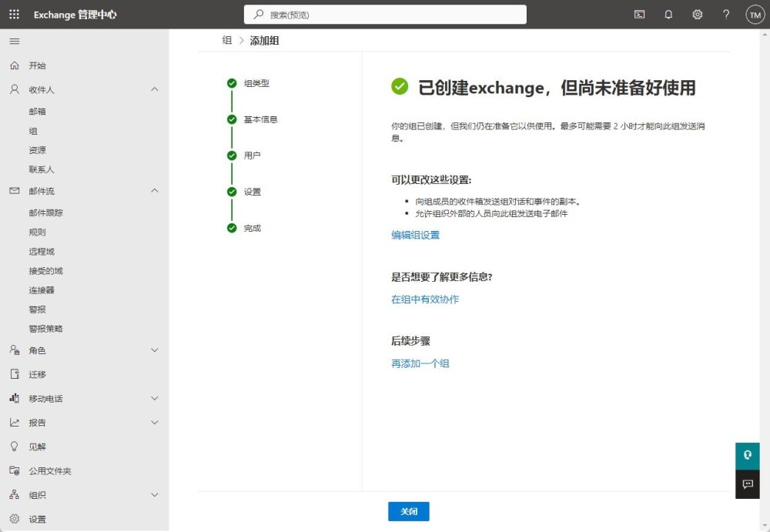Collapse the 邮件流 section
Screen dimensions: 770x532
coord(154,191)
